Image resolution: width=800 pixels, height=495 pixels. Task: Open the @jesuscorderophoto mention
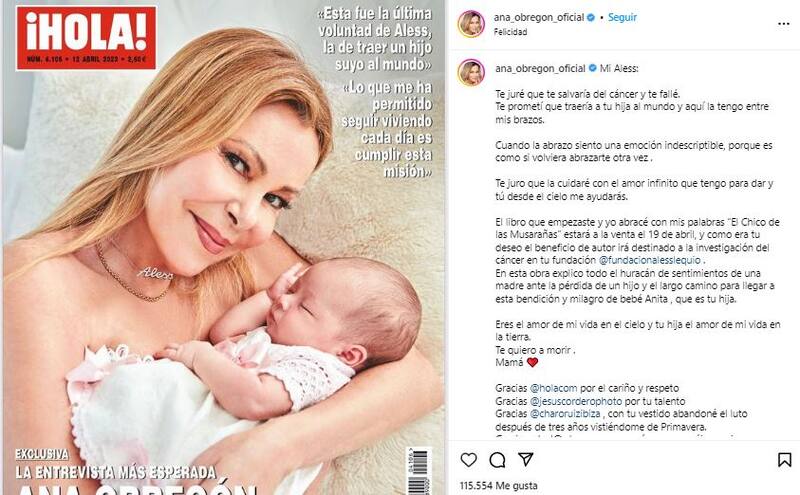point(576,401)
